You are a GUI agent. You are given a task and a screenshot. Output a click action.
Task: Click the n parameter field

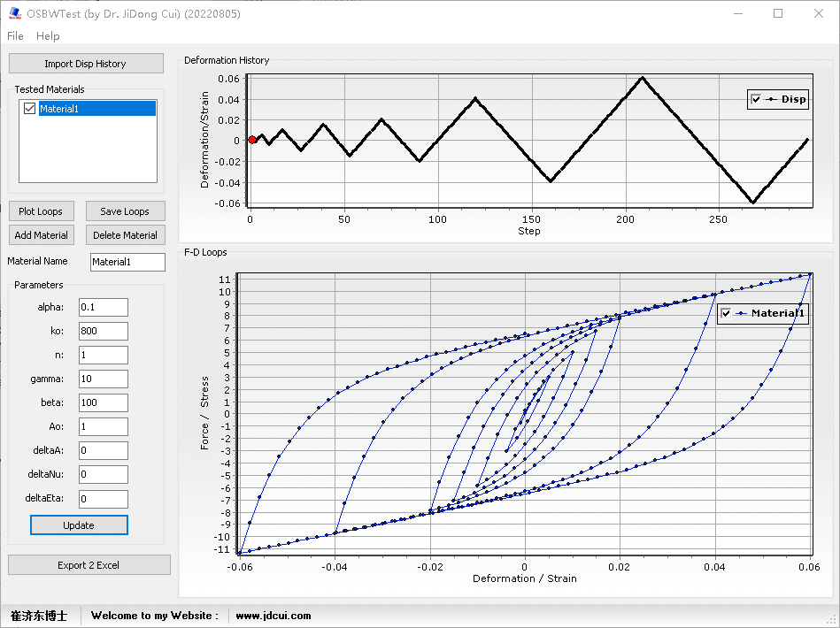pos(104,355)
